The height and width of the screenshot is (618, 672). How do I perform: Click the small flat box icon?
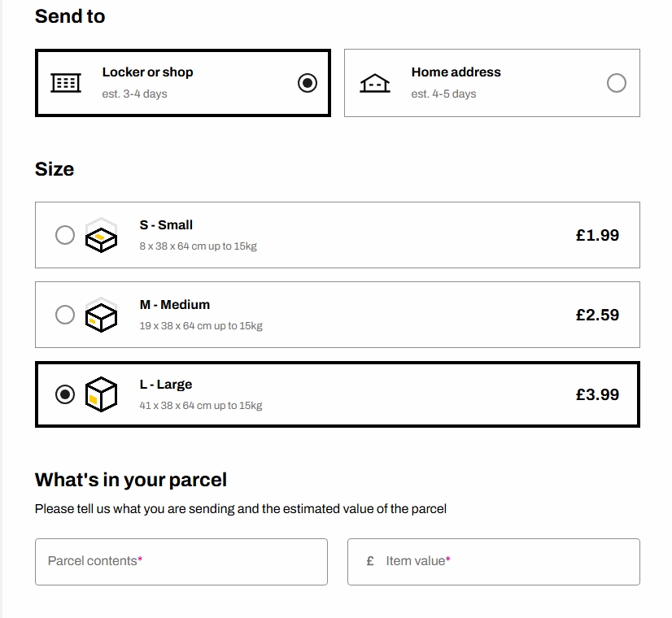click(101, 235)
